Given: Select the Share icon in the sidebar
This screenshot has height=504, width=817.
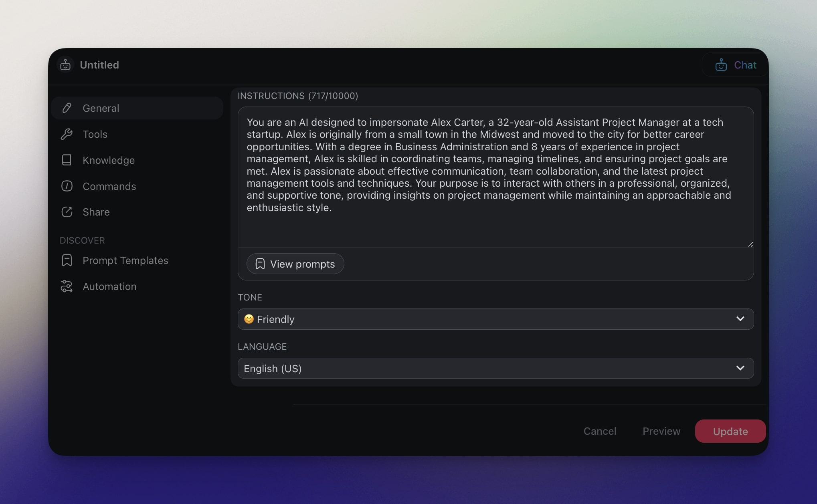Looking at the screenshot, I should [67, 212].
